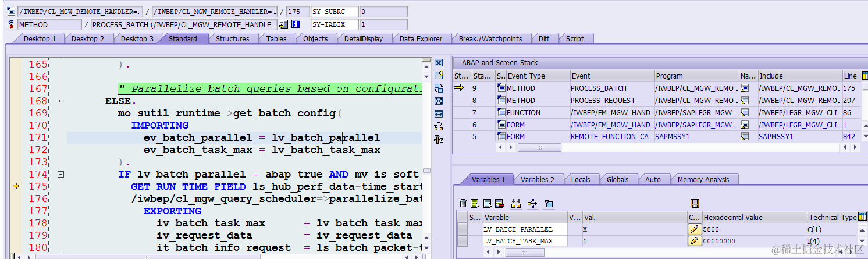Select row selector for LV_BATCH_PARALLEL
The image size is (868, 259).
(x=463, y=229)
